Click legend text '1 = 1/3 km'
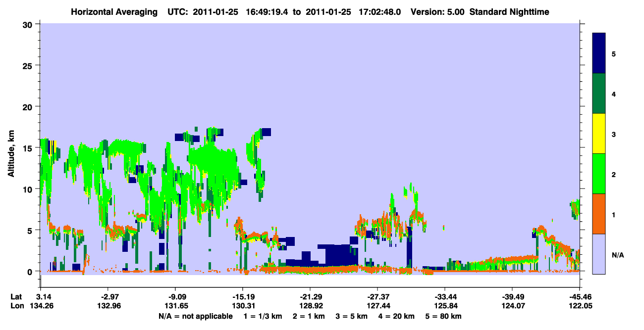The image size is (644, 330). click(x=262, y=316)
